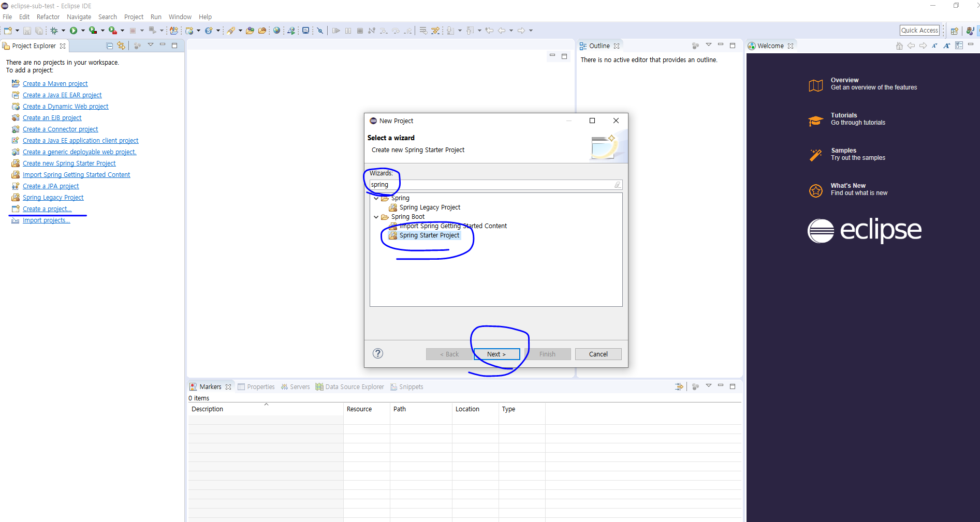Open the File menu

pos(7,17)
